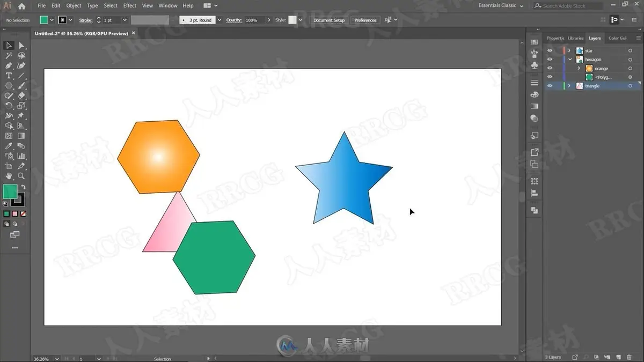The image size is (644, 362).
Task: Open the stroke color dropdown in control bar
Action: tap(70, 20)
